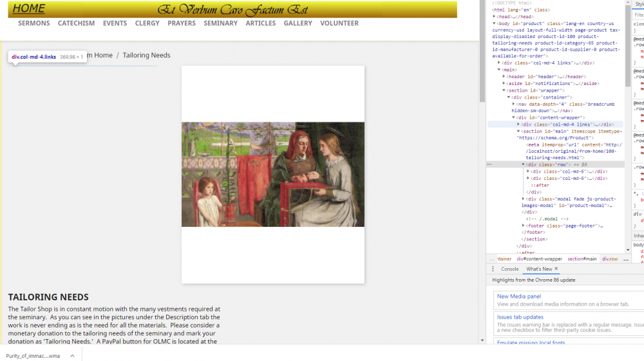
Task: Click the Tailoring Needs painting image
Action: point(272,174)
